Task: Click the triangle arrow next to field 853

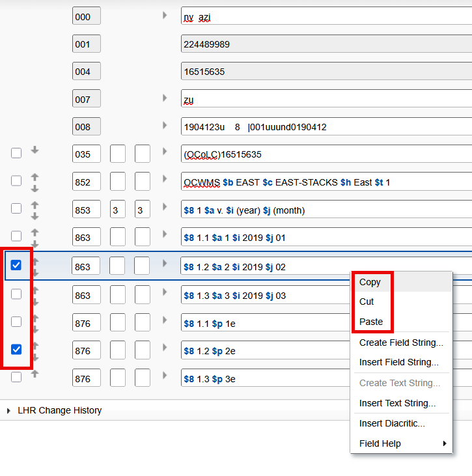Action: point(165,208)
